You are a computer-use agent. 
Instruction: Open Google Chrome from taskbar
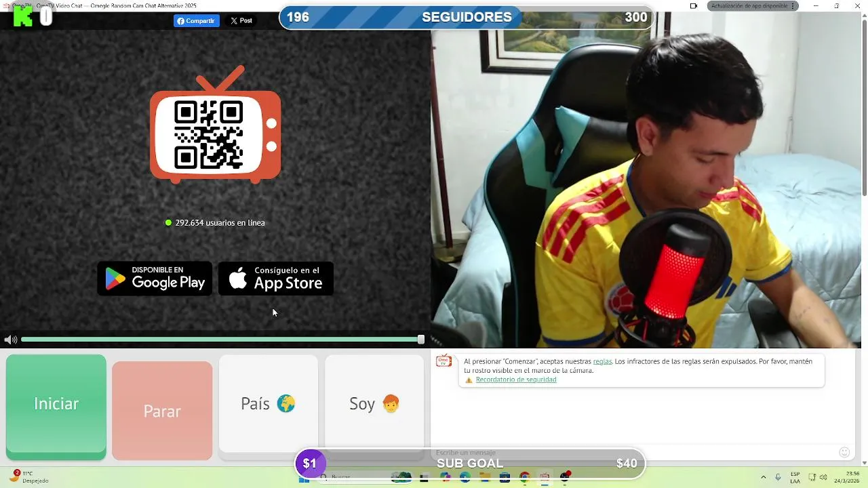[x=524, y=478]
